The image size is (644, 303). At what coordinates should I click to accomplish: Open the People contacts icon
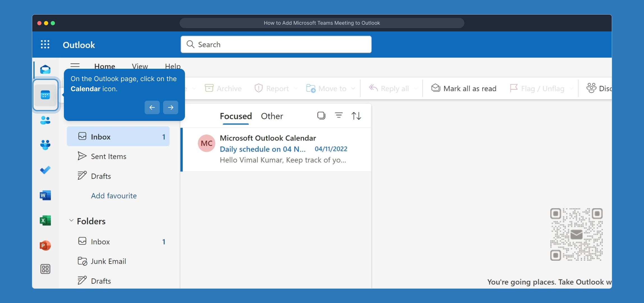pyautogui.click(x=45, y=120)
